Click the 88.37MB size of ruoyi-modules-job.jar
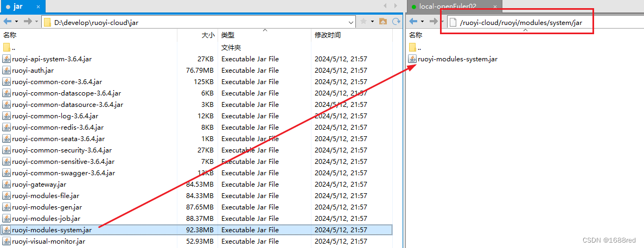This screenshot has height=248, width=644. coord(200,219)
